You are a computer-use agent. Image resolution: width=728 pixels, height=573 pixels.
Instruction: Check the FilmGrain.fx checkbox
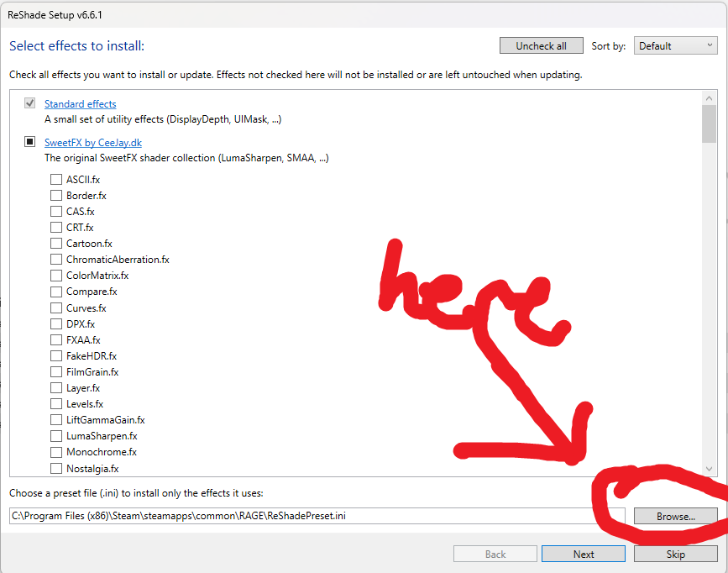[56, 371]
